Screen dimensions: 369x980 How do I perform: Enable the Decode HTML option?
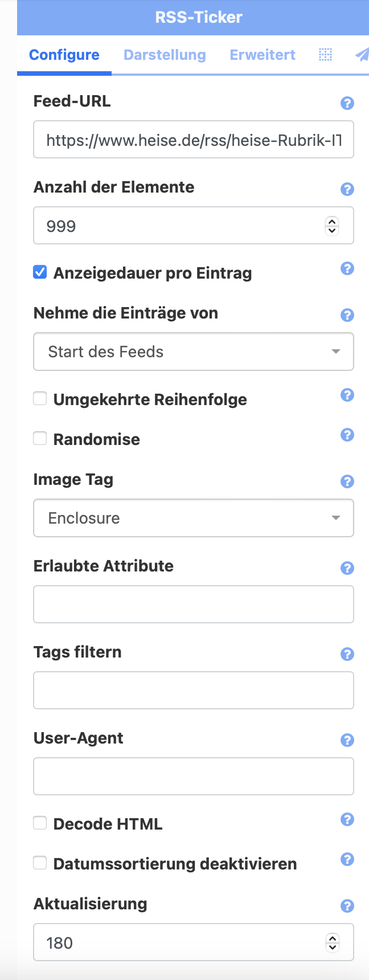(40, 823)
